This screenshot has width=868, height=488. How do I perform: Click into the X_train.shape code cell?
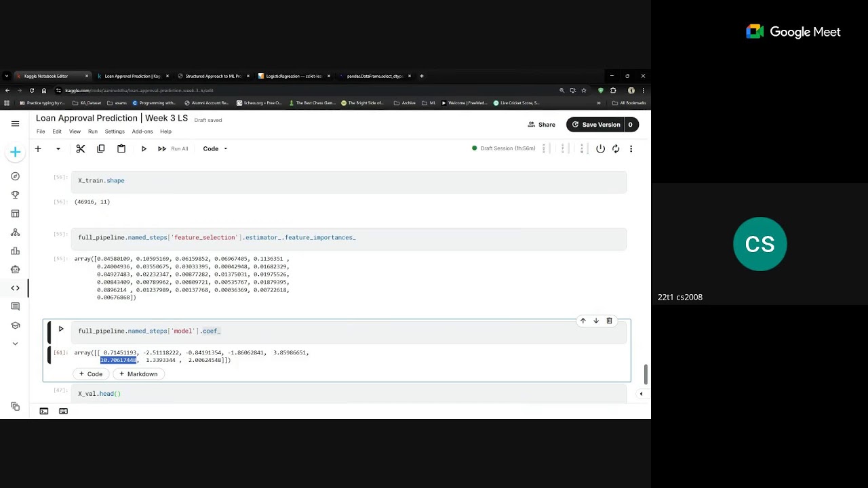point(349,181)
